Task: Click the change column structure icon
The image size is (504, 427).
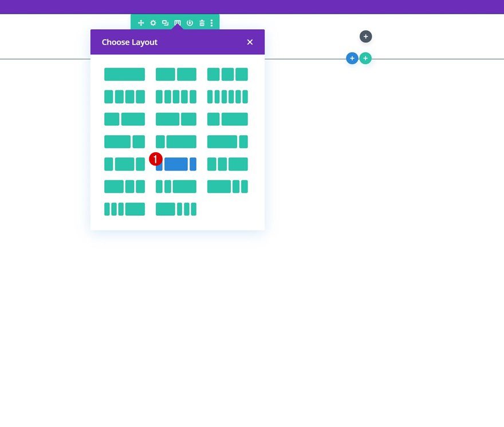Action: [177, 22]
